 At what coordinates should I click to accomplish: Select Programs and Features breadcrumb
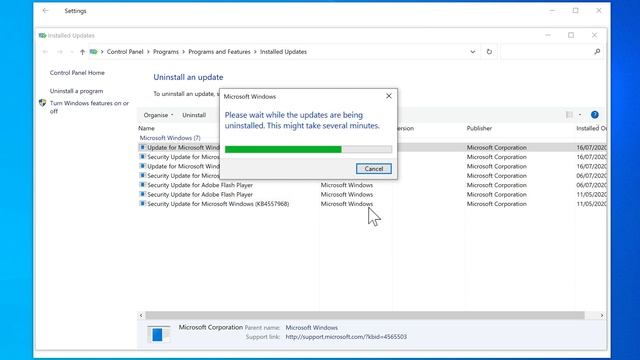pyautogui.click(x=219, y=52)
